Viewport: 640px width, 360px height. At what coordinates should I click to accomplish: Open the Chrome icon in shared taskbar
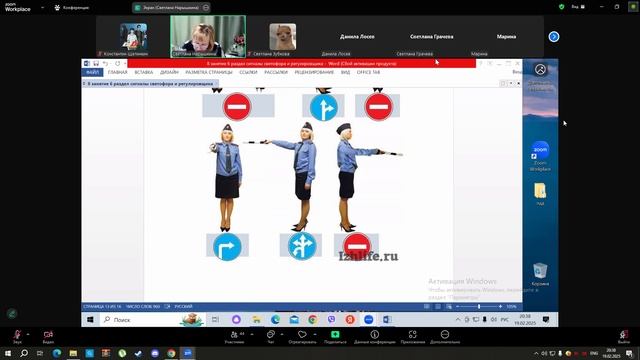click(313, 320)
